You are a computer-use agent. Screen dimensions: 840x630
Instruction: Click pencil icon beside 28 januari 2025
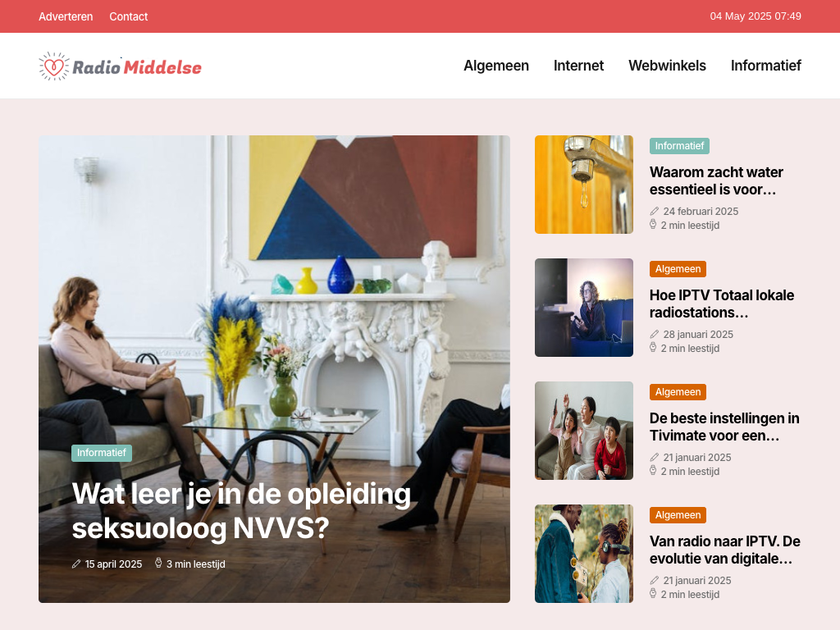654,335
